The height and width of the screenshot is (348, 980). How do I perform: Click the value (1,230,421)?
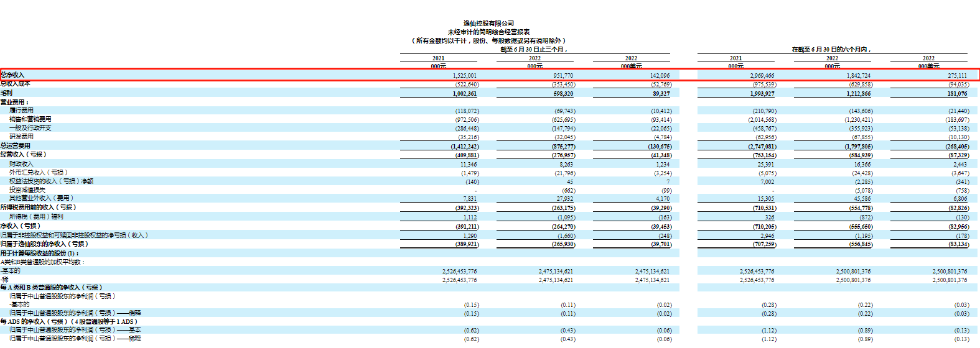857,119
